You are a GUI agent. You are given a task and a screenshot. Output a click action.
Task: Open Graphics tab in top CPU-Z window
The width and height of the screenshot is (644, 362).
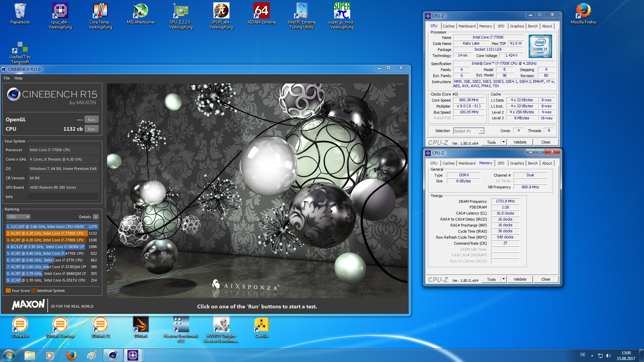[517, 26]
